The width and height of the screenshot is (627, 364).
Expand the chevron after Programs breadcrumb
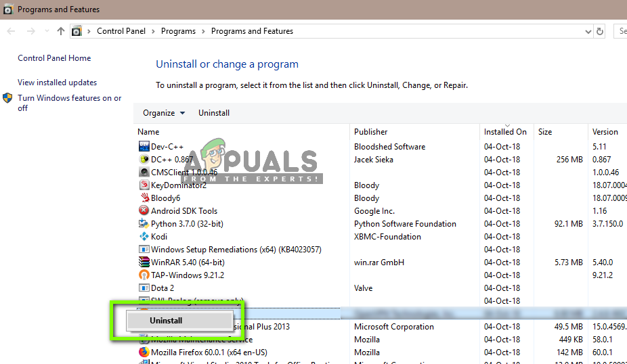(203, 31)
